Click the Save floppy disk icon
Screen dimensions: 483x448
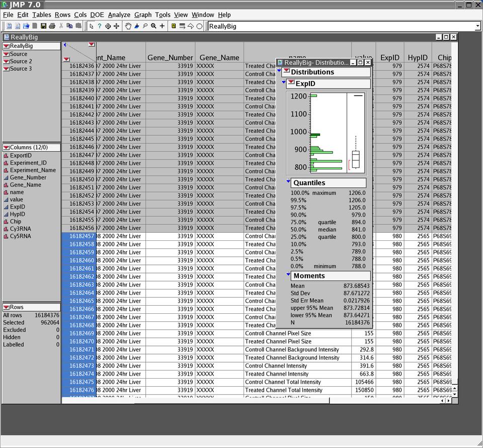[x=43, y=26]
